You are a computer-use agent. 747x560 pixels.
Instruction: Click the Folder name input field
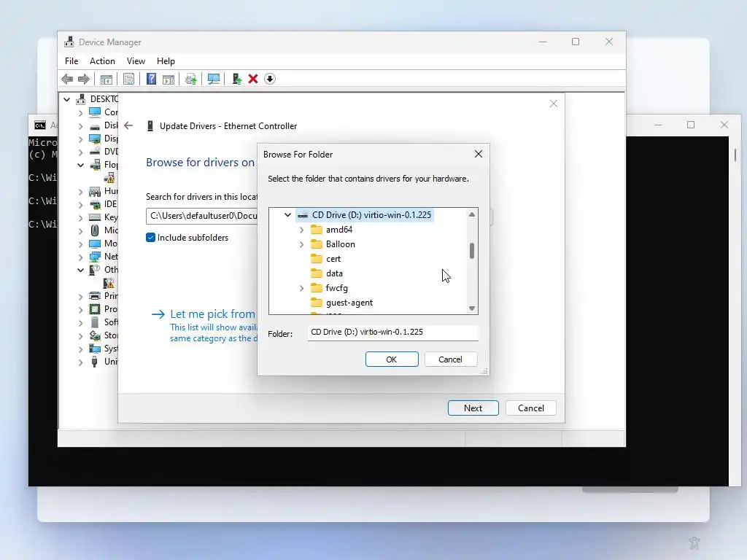(x=392, y=332)
